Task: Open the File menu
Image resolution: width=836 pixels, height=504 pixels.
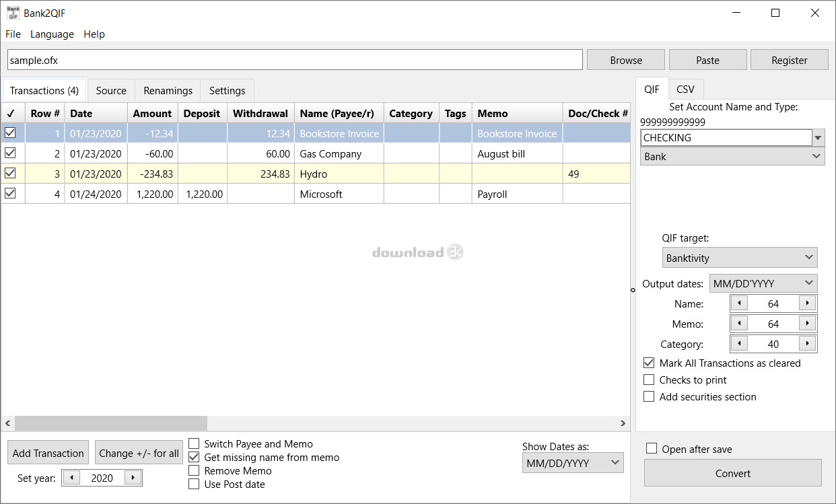Action: (x=13, y=34)
